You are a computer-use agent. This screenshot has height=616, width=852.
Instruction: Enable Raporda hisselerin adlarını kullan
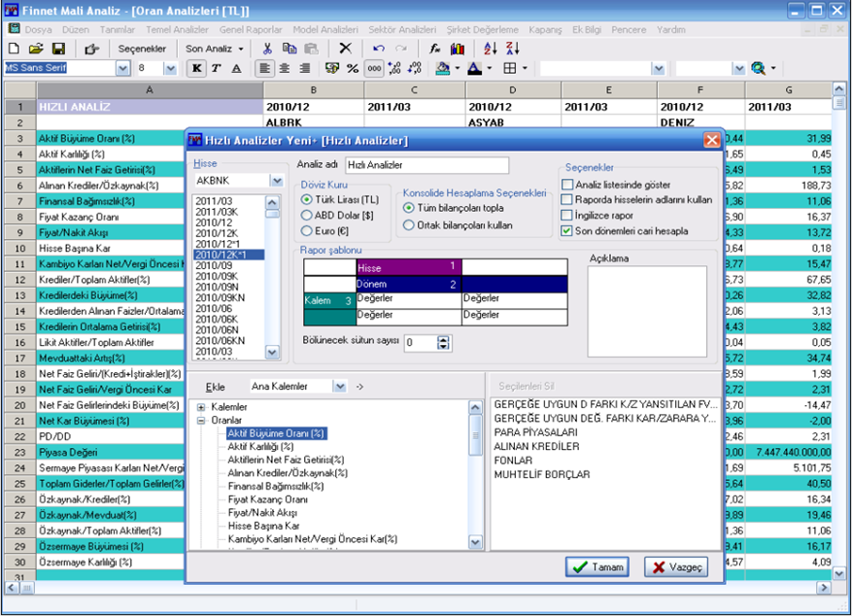point(567,200)
